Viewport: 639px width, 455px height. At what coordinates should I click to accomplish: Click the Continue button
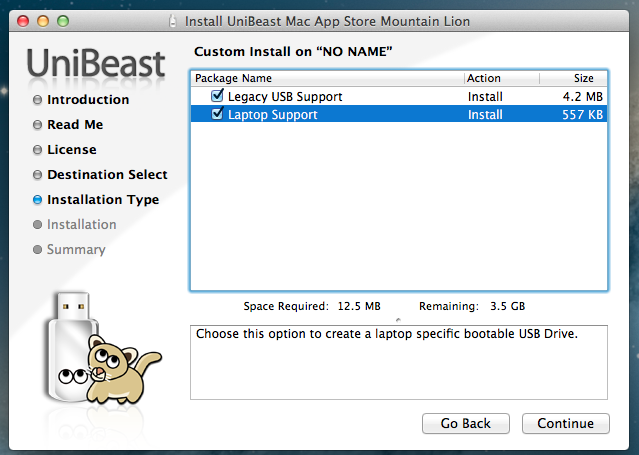[566, 424]
